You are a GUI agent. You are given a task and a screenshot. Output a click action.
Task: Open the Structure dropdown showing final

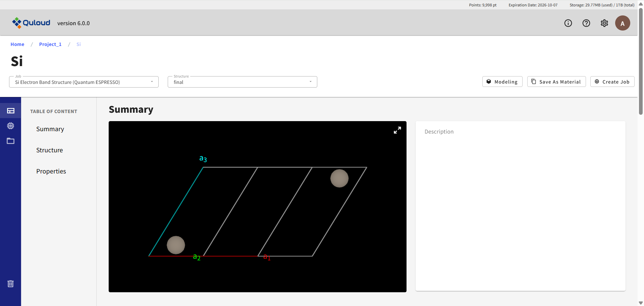tap(242, 82)
